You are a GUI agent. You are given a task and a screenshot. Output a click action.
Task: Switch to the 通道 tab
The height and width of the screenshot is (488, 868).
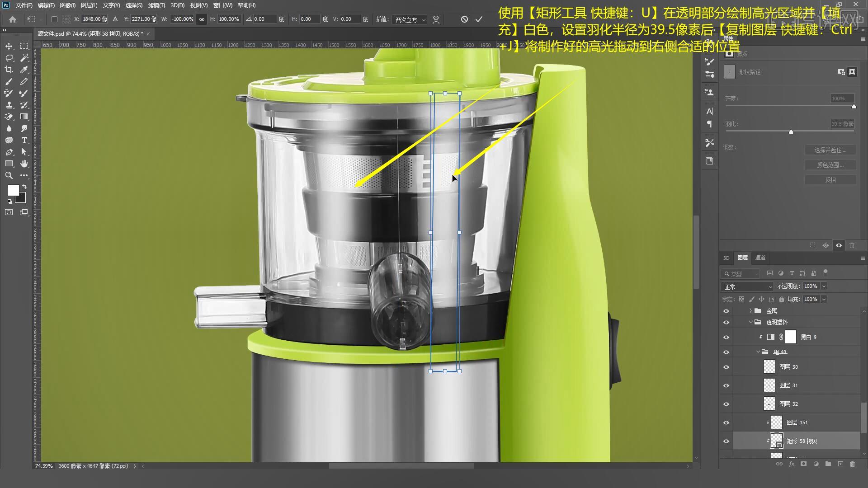(x=760, y=258)
